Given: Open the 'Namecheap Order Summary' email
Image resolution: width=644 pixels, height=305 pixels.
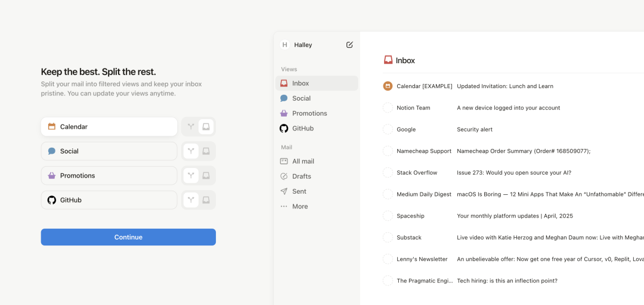Looking at the screenshot, I should (524, 151).
